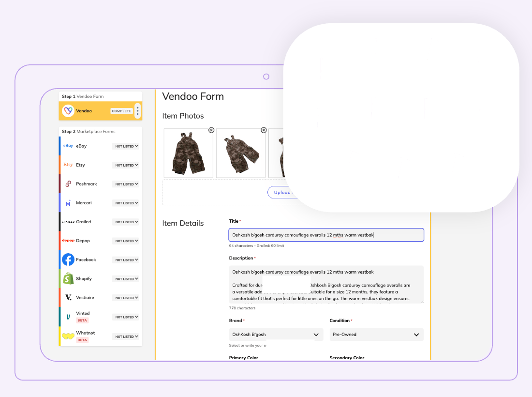Screen dimensions: 532x397
Task: Select the Mercari marketplace form
Action: point(101,203)
